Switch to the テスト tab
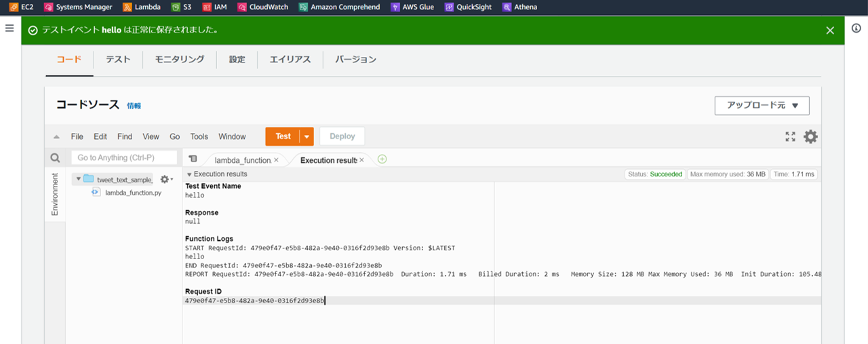Image resolution: width=868 pixels, height=344 pixels. coord(118,60)
